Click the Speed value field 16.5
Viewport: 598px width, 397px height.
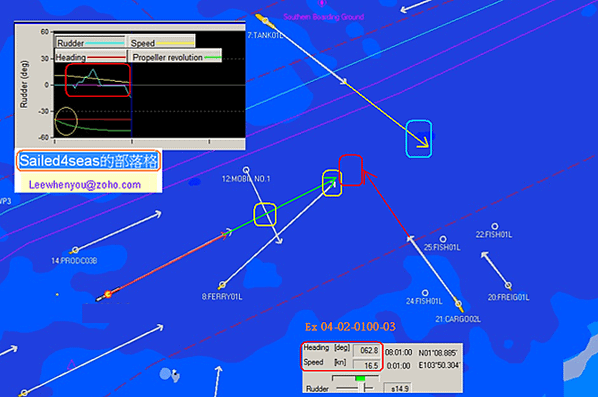coord(367,365)
